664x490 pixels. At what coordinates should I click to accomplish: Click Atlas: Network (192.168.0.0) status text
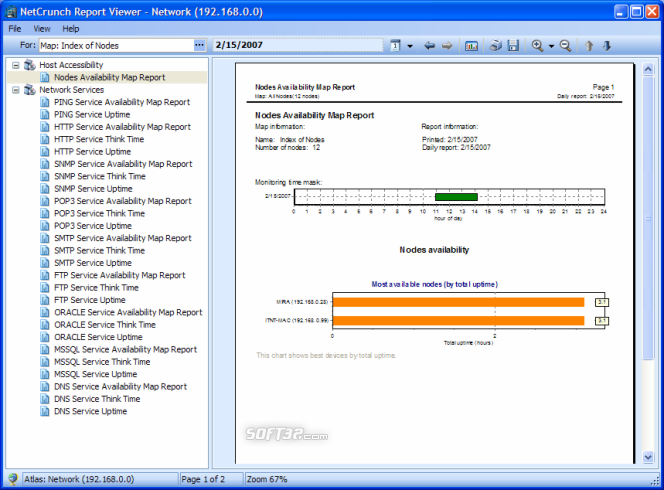click(79, 479)
